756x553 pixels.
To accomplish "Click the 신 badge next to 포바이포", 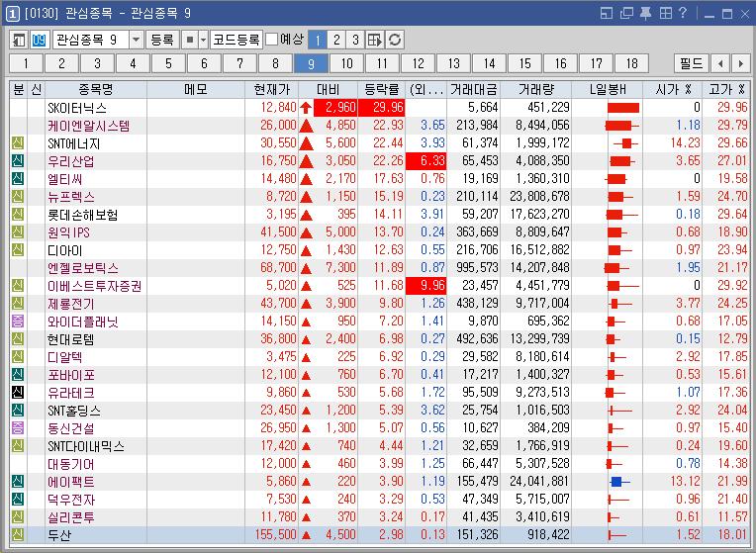I will (x=18, y=374).
